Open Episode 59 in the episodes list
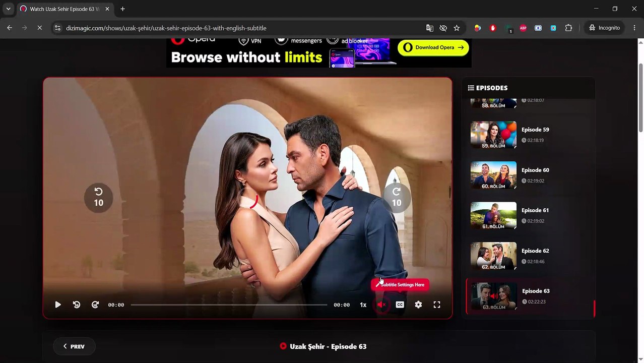This screenshot has height=363, width=644. click(x=530, y=135)
